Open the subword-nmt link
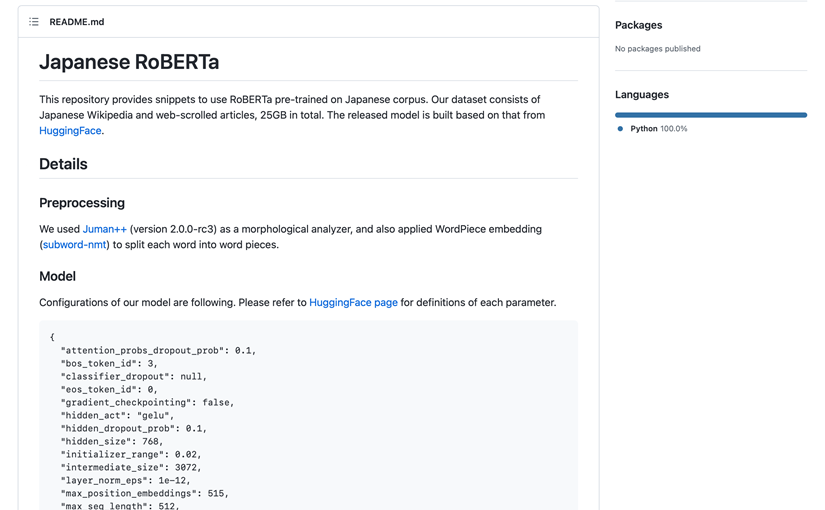This screenshot has width=825, height=510. coord(75,245)
